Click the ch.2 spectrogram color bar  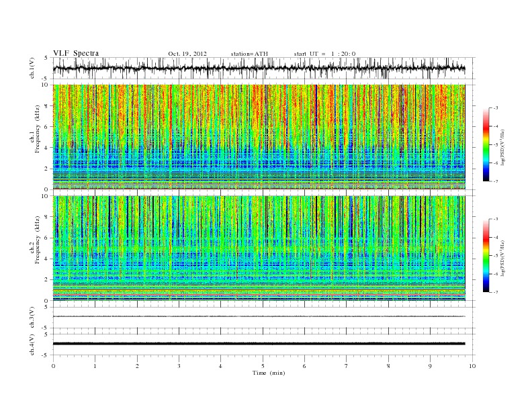(x=486, y=255)
